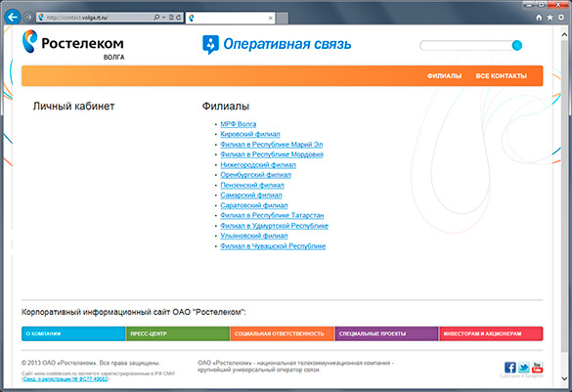The height and width of the screenshot is (392, 572).
Task: Click the search magnifier in address bar
Action: [156, 18]
